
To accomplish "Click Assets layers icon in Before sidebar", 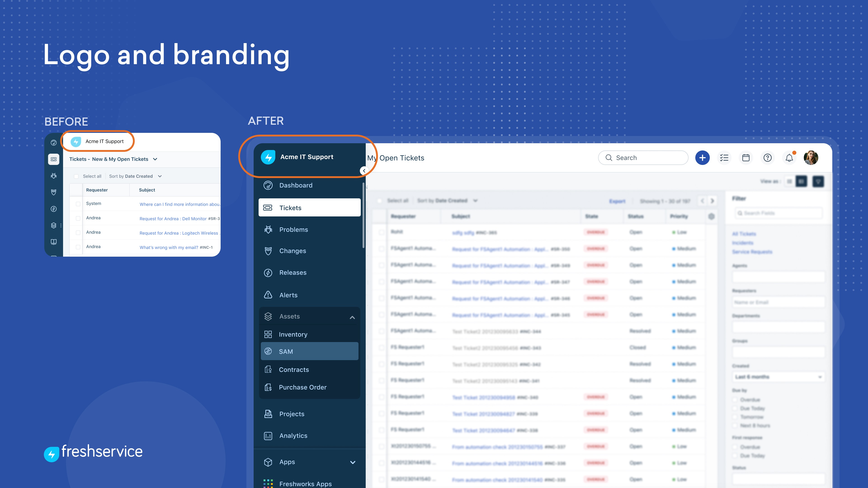I will pyautogui.click(x=54, y=225).
